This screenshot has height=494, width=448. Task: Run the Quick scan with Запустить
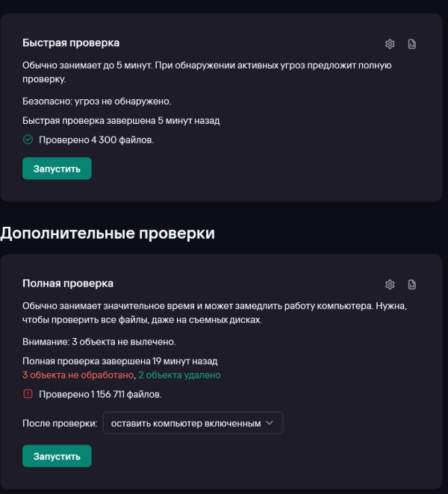[x=57, y=169]
